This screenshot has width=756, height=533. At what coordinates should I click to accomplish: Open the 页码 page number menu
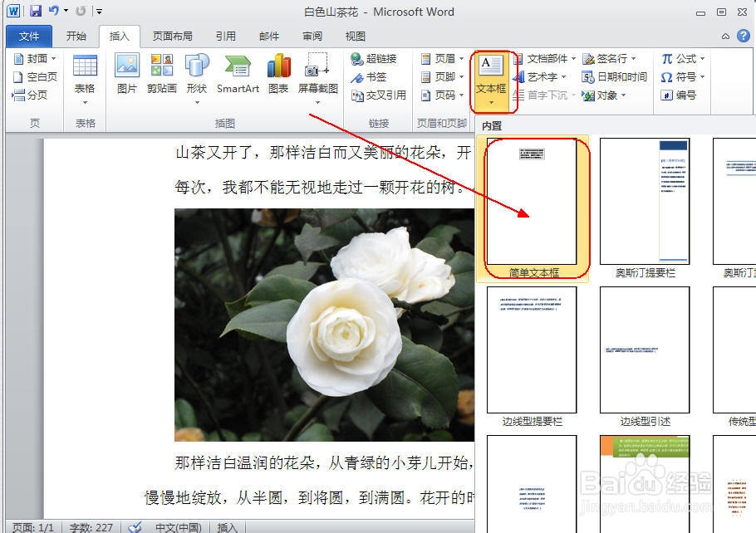[442, 95]
